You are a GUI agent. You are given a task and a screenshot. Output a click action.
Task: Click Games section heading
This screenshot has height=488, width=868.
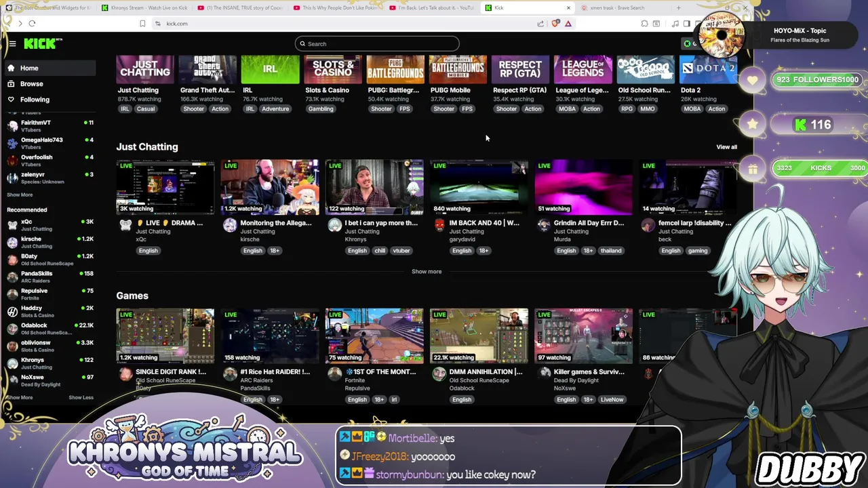(x=132, y=296)
